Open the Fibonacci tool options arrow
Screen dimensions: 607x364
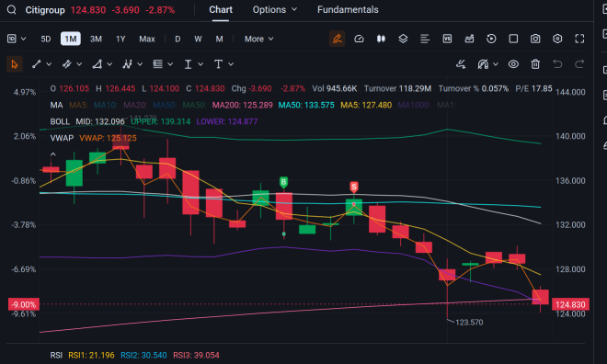[170, 64]
